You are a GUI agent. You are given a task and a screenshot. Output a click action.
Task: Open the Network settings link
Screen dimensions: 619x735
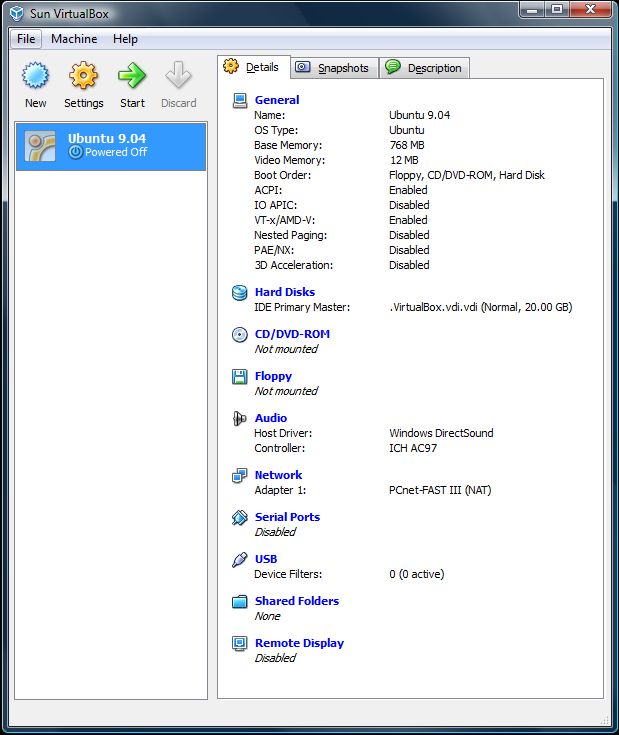pos(278,475)
